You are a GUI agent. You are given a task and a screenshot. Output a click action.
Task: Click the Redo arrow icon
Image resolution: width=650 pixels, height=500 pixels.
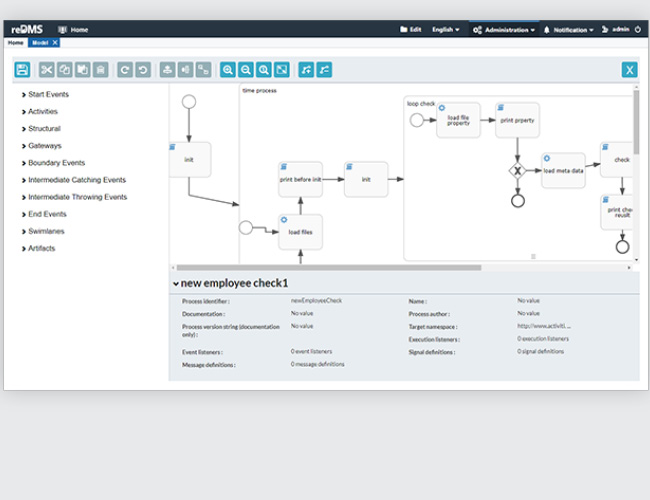tap(125, 70)
